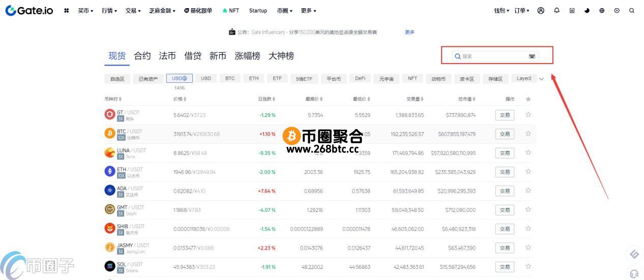Image resolution: width=644 pixels, height=280 pixels.
Task: Click the ETH coin icon
Action: coord(109,171)
